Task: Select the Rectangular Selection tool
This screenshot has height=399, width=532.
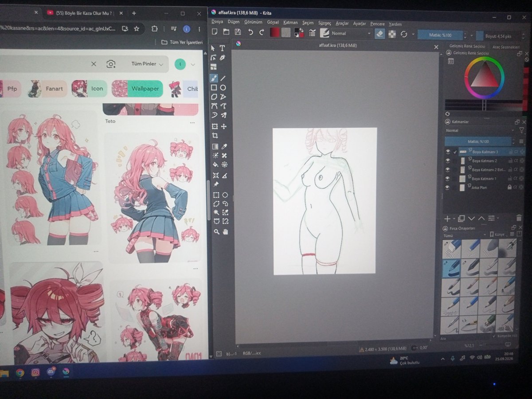Action: point(216,195)
